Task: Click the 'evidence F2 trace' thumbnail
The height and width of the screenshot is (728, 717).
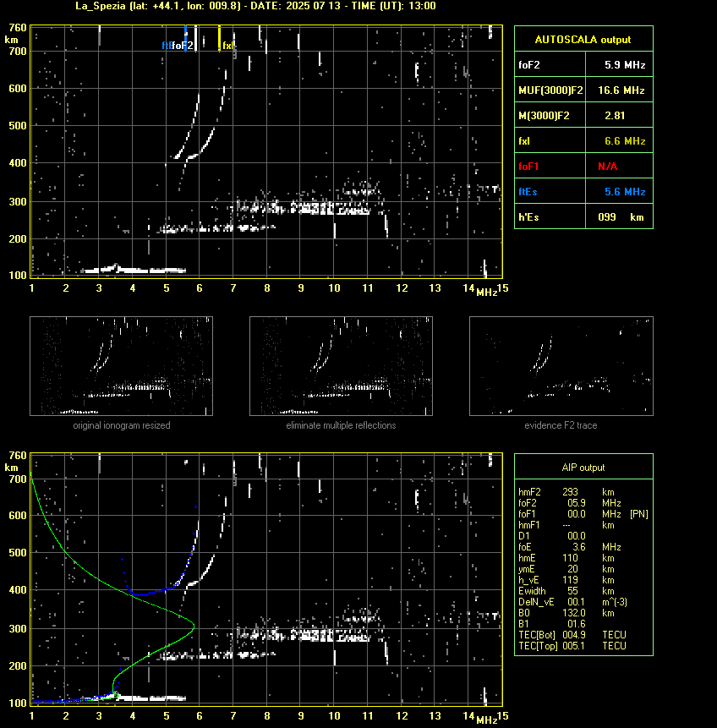Action: click(x=561, y=366)
